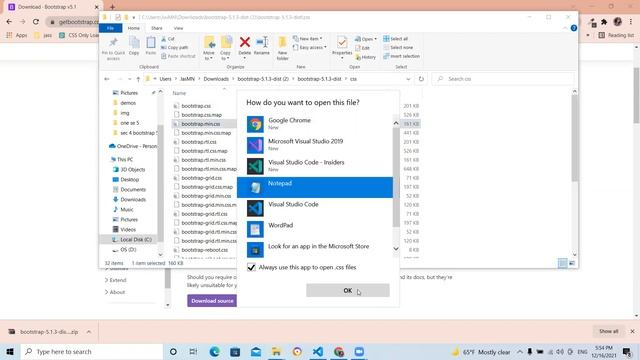The height and width of the screenshot is (360, 640).
Task: Switch to details view icon in status bar
Action: [x=562, y=263]
